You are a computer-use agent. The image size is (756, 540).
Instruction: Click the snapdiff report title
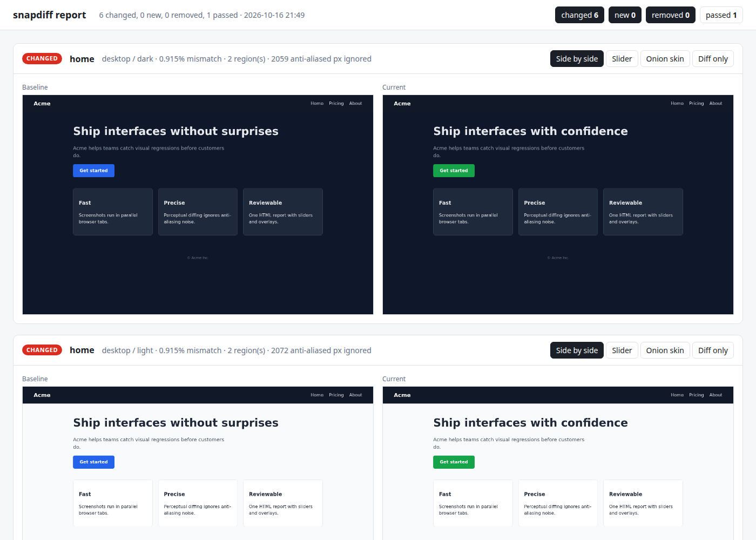[49, 15]
